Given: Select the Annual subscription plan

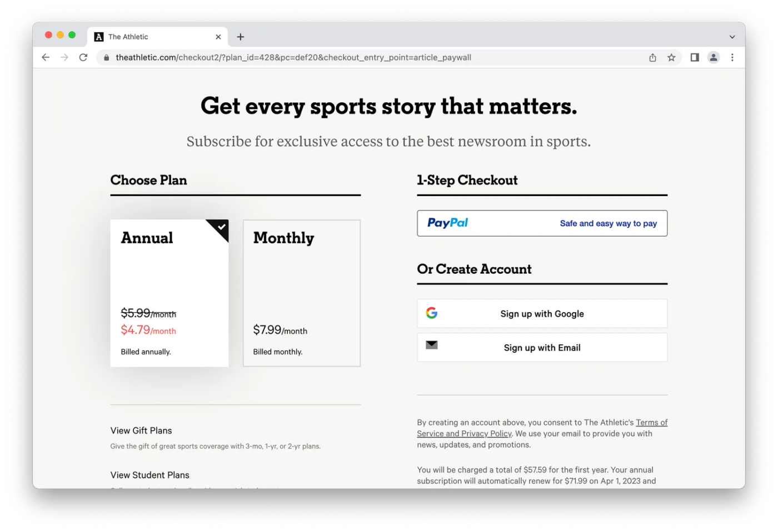Looking at the screenshot, I should [x=169, y=293].
